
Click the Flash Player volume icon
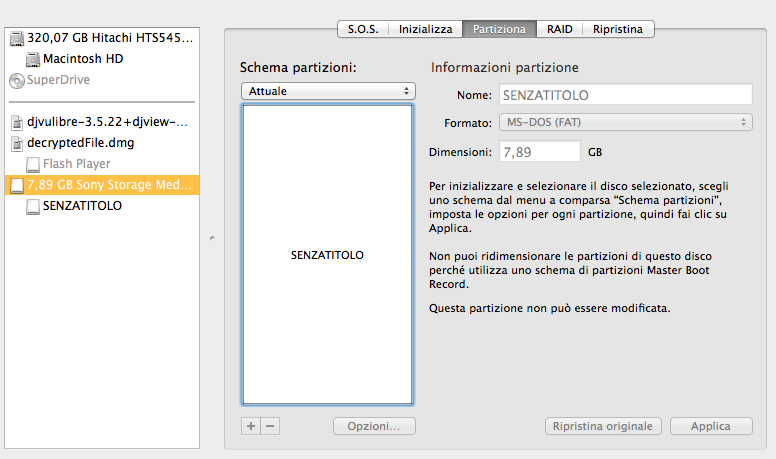[x=33, y=164]
